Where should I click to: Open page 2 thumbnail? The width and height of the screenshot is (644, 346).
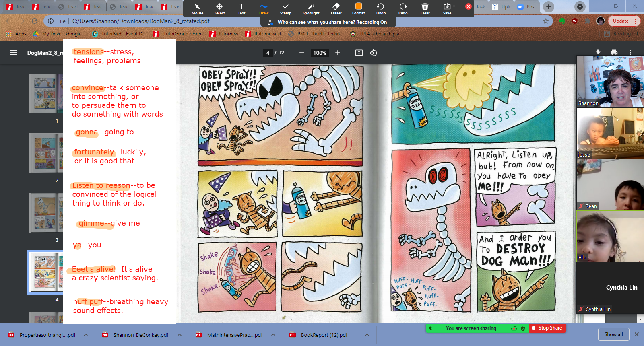click(x=46, y=153)
